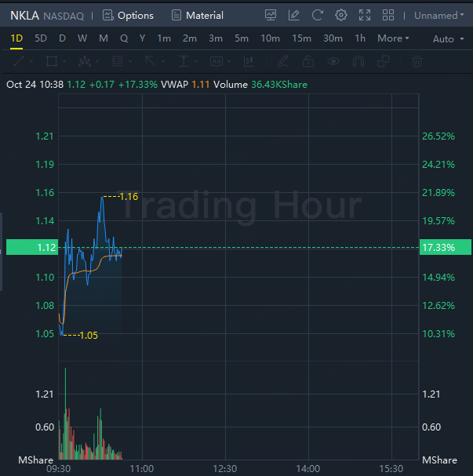This screenshot has height=476, width=473.
Task: Select the rectangle shape tool
Action: pos(52,61)
